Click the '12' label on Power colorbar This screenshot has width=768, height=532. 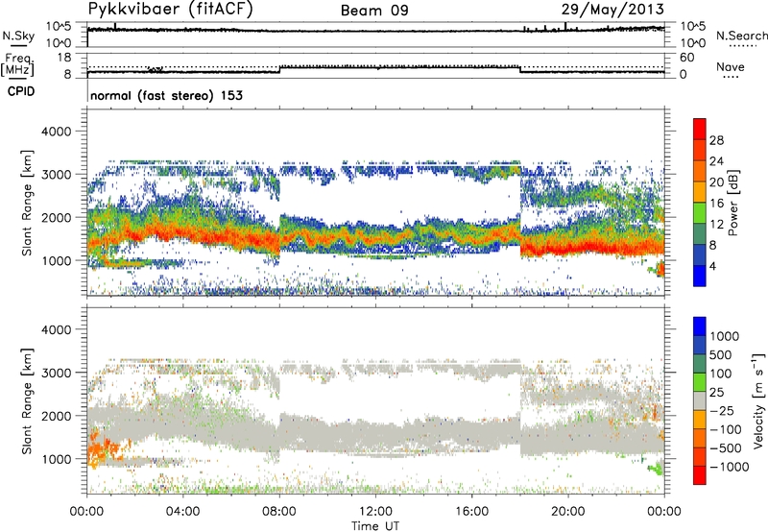click(x=716, y=225)
